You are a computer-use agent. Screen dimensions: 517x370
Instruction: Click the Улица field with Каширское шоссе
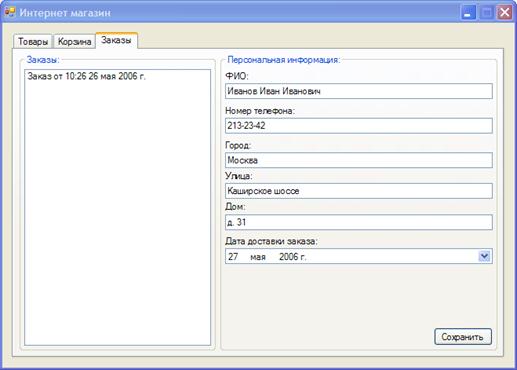tap(359, 191)
